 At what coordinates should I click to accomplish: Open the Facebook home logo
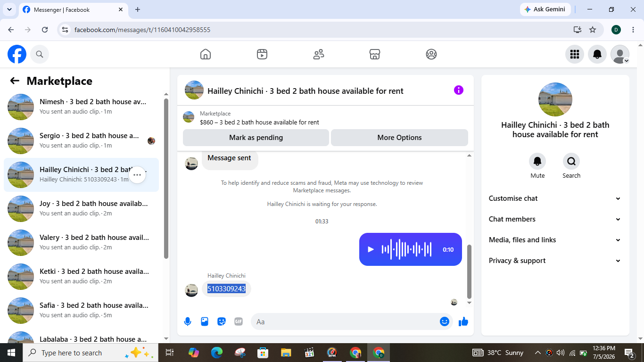tap(17, 54)
